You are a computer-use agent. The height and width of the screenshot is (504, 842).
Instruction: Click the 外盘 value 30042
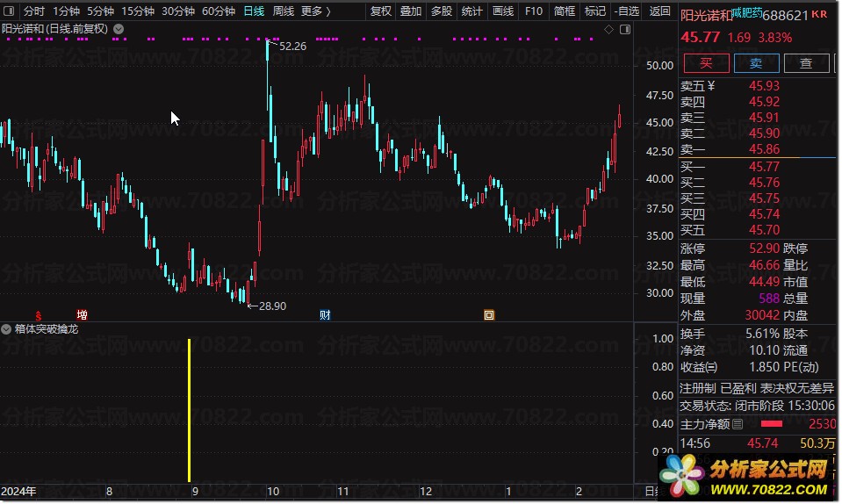762,315
